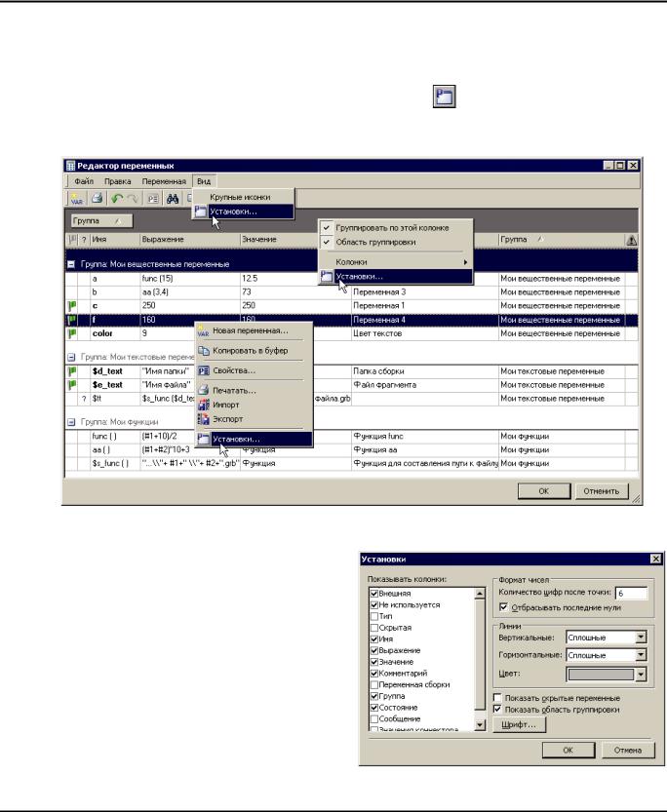Click the export icon beside Экспорт
667x812 pixels.
pos(204,419)
